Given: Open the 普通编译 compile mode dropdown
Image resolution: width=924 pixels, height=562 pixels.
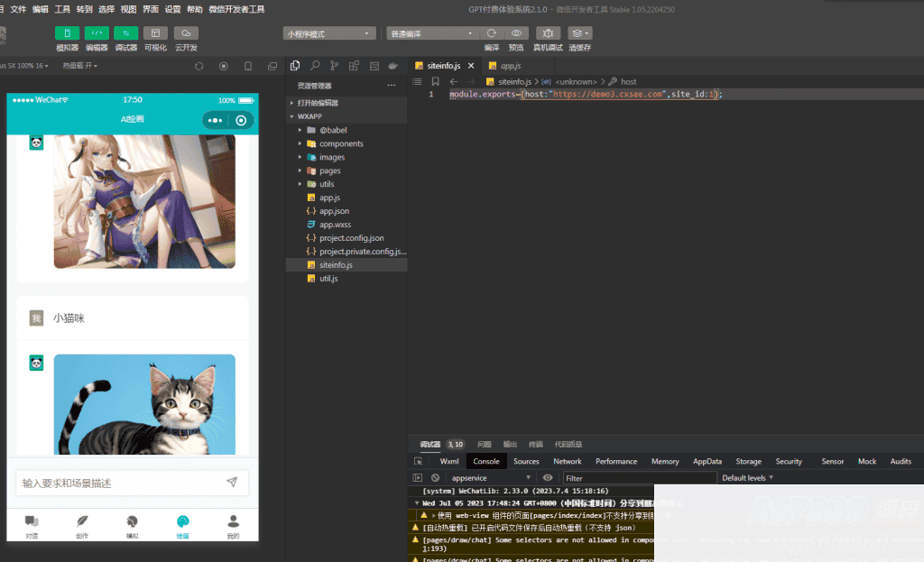Looking at the screenshot, I should [x=430, y=32].
